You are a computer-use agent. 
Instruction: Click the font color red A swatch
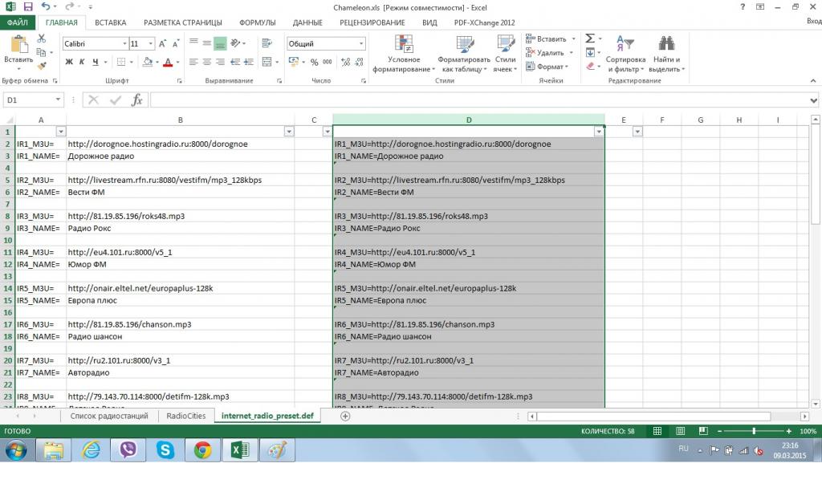point(168,62)
